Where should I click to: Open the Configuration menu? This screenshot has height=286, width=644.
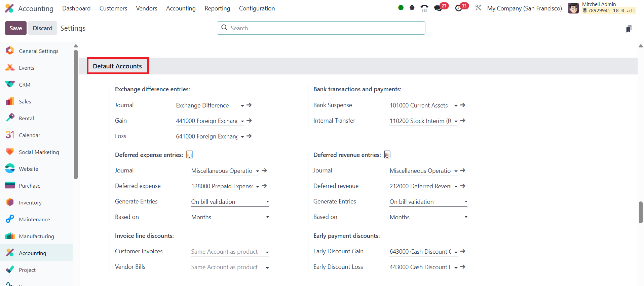(x=257, y=8)
